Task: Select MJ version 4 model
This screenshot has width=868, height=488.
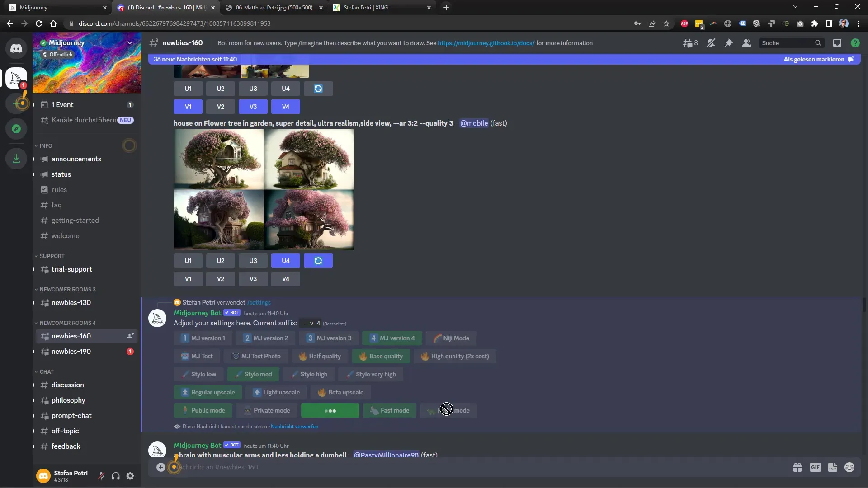Action: tap(391, 338)
